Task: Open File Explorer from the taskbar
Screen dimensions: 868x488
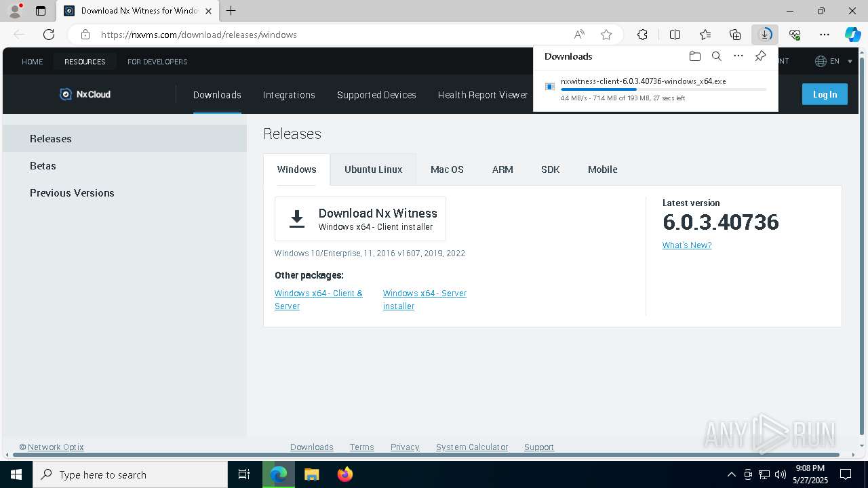Action: pos(311,474)
